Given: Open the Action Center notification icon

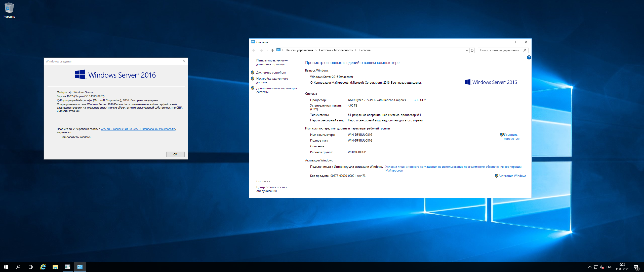Looking at the screenshot, I should point(636,267).
